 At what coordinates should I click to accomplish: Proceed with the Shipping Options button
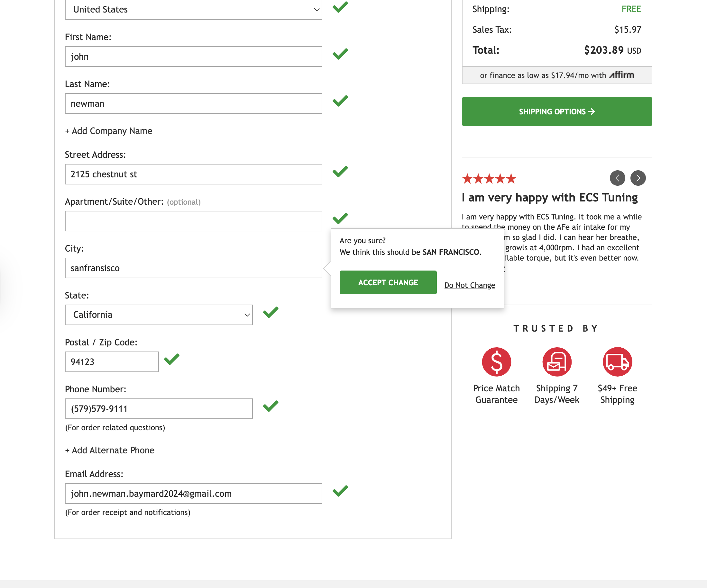[557, 112]
